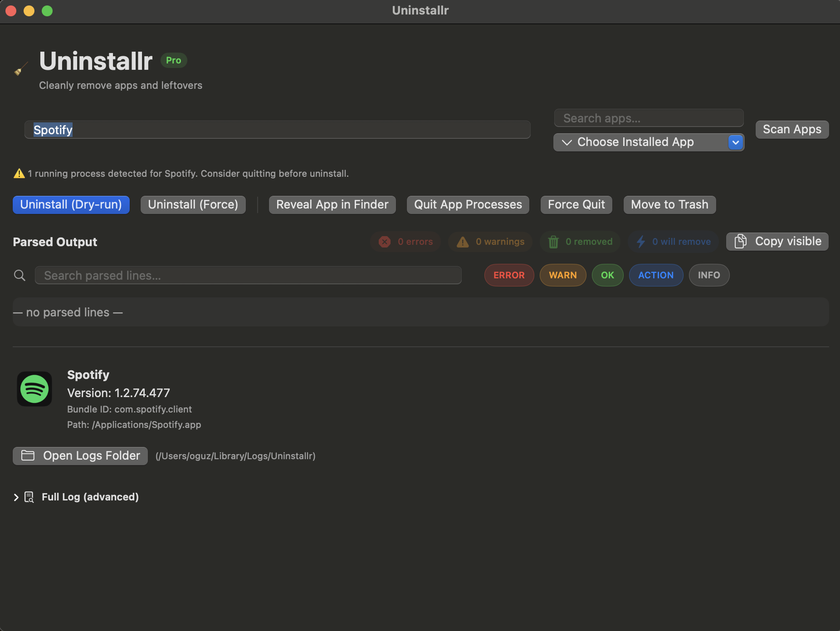Toggle the ACTION filter chip

[655, 275]
